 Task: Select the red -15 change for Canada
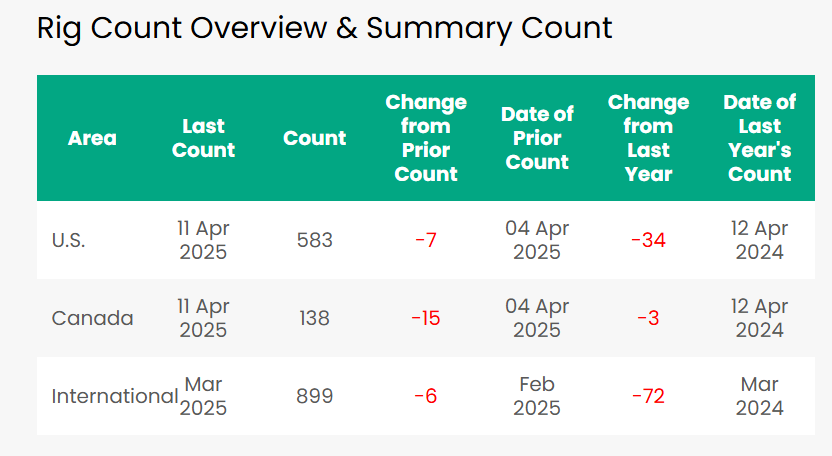click(426, 318)
